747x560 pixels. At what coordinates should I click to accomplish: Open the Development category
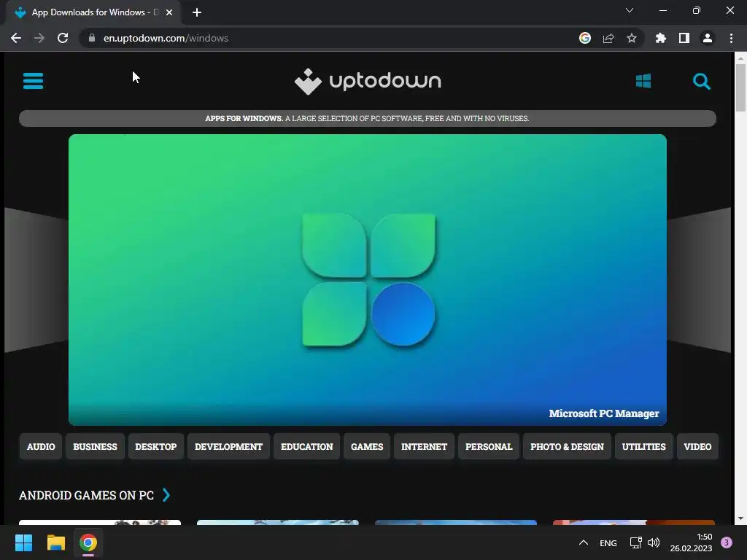click(x=228, y=447)
